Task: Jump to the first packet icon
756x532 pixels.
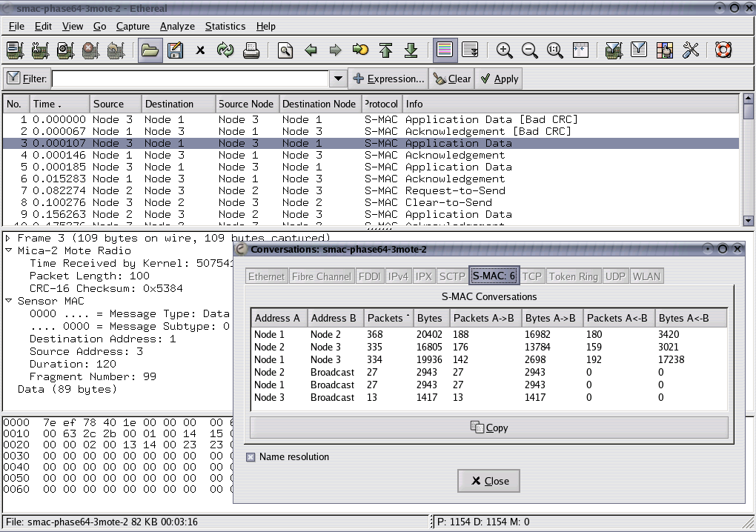Action: click(385, 50)
